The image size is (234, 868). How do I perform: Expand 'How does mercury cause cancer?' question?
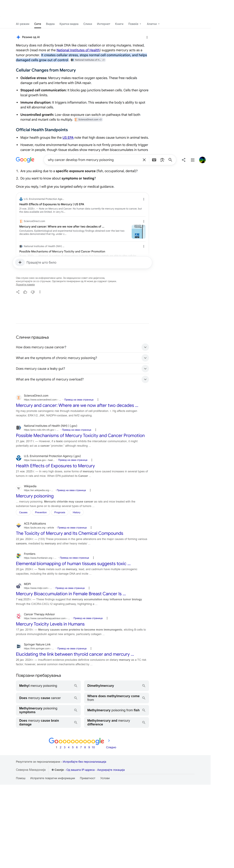point(145,347)
